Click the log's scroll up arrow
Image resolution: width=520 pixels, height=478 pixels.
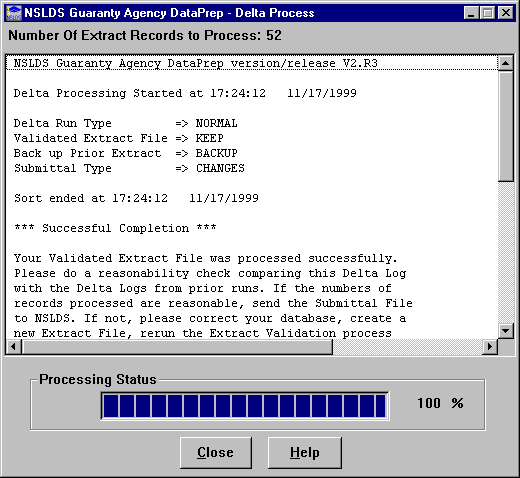pyautogui.click(x=506, y=63)
